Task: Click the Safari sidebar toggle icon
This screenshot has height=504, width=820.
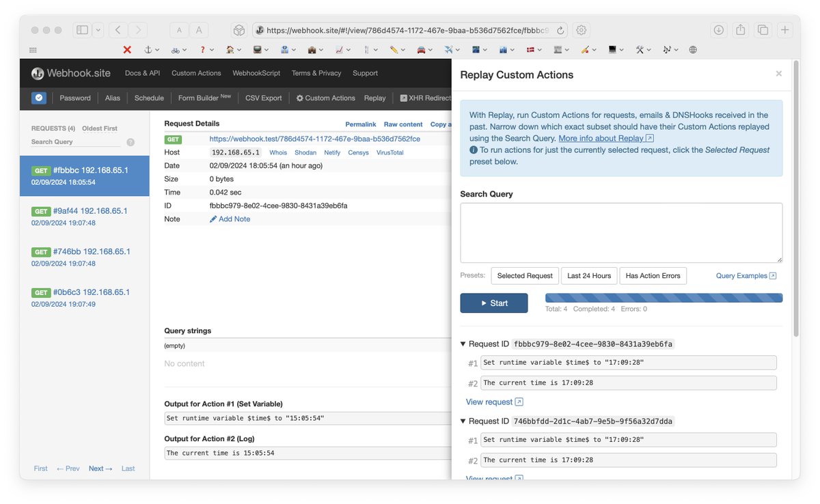Action: tap(82, 30)
